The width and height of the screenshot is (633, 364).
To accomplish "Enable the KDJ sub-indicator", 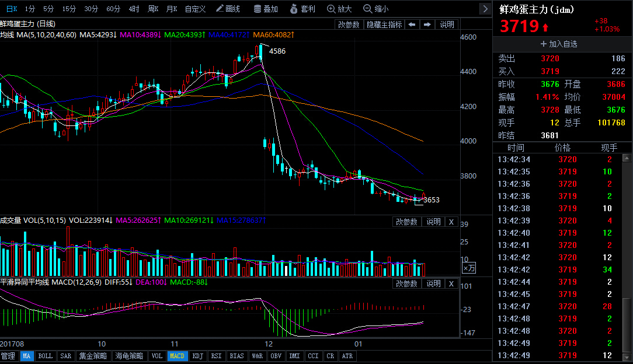I will tap(198, 356).
